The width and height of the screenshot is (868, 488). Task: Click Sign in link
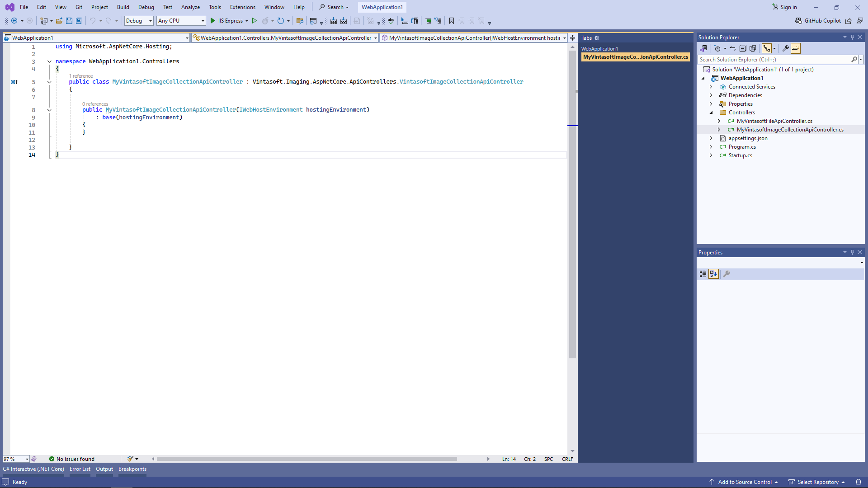(788, 7)
